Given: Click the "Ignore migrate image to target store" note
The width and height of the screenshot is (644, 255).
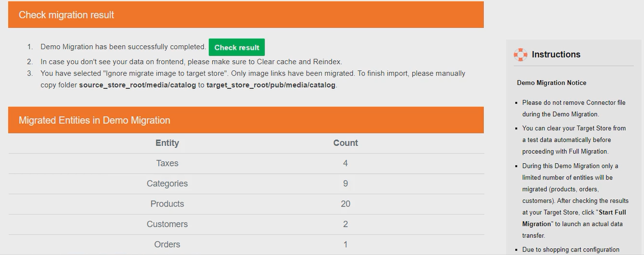Looking at the screenshot, I should [x=253, y=79].
